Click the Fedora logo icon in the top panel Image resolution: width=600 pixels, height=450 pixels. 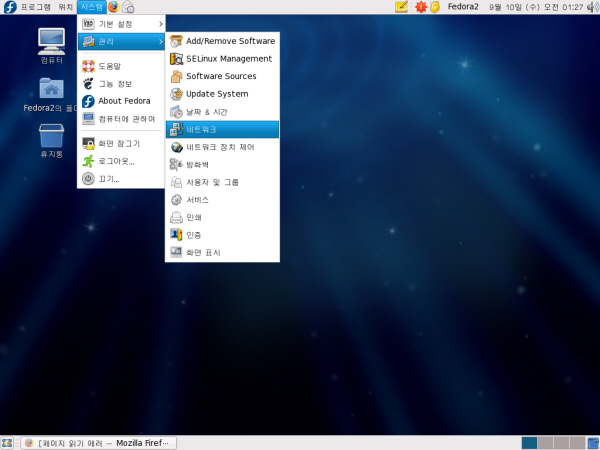[10, 7]
